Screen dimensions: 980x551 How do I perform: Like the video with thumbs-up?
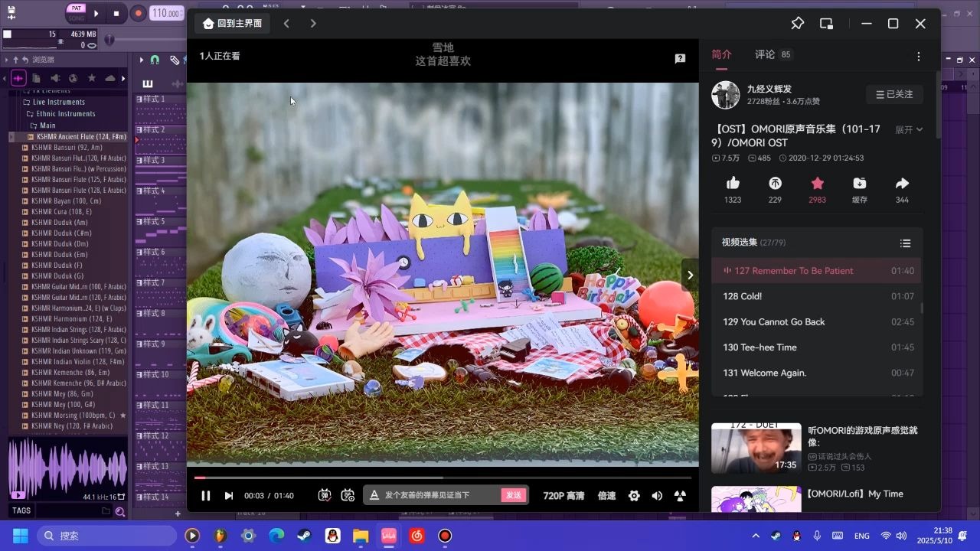click(x=733, y=183)
